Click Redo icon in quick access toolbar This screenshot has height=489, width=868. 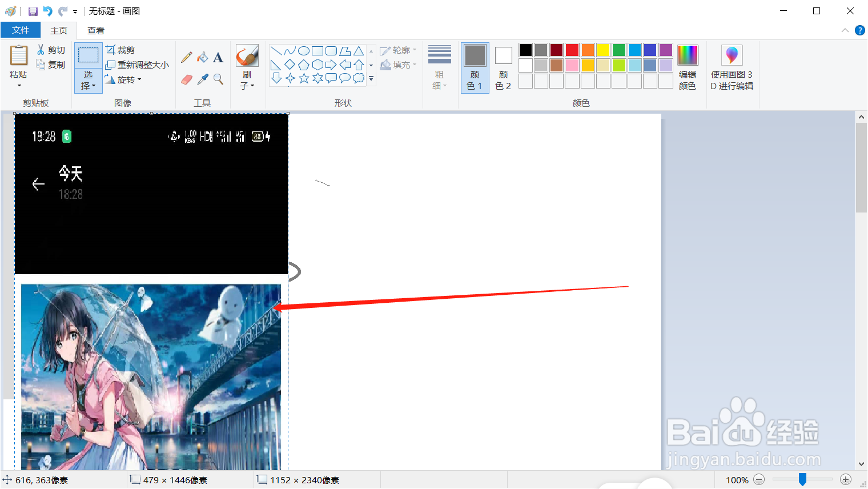[x=63, y=11]
